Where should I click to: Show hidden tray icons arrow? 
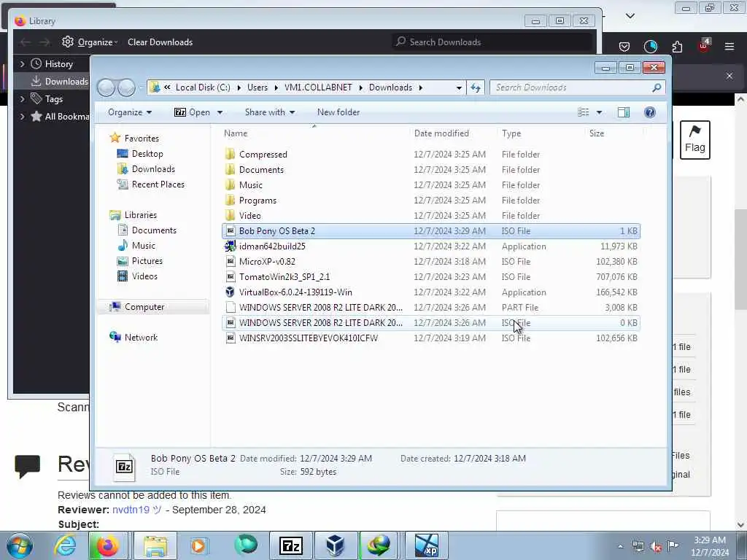pos(620,547)
